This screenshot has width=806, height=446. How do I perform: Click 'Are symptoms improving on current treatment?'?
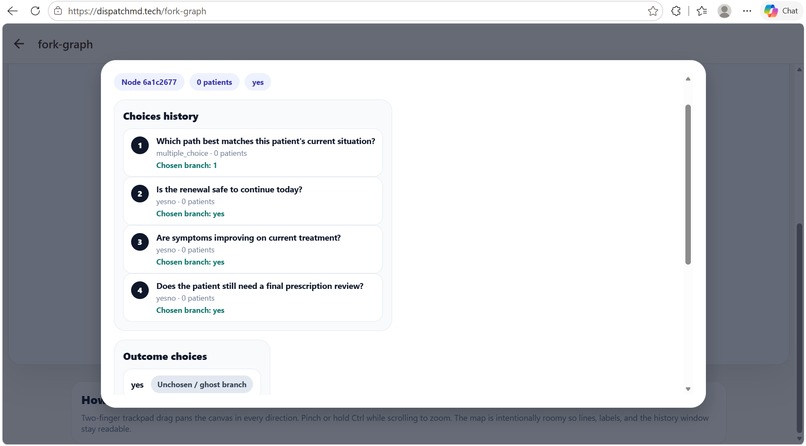[248, 238]
